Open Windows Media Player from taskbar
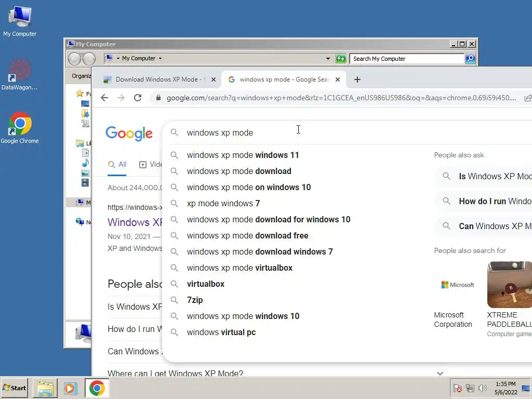 pyautogui.click(x=70, y=388)
